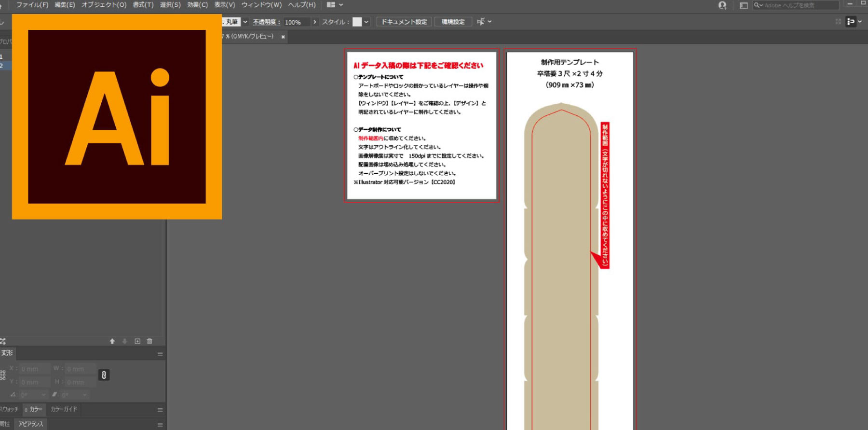Click the ○データ制作について heading text
Image resolution: width=868 pixels, height=430 pixels.
click(377, 129)
